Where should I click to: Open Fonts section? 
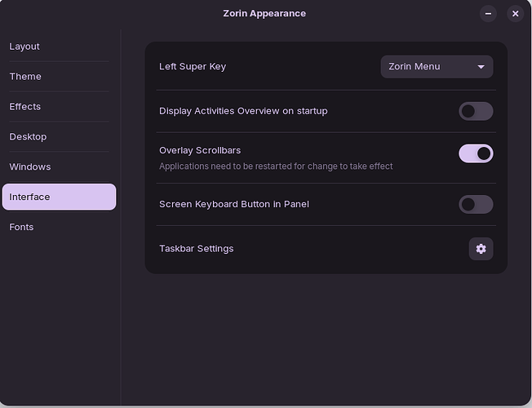59,227
